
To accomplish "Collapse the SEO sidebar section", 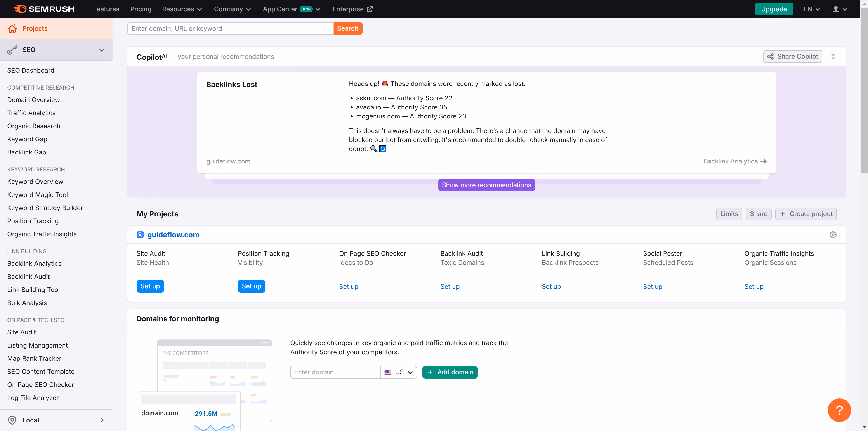I will point(101,50).
